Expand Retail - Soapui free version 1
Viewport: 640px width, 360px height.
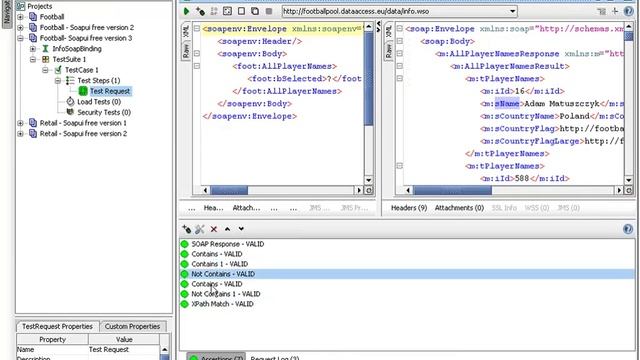coord(20,123)
